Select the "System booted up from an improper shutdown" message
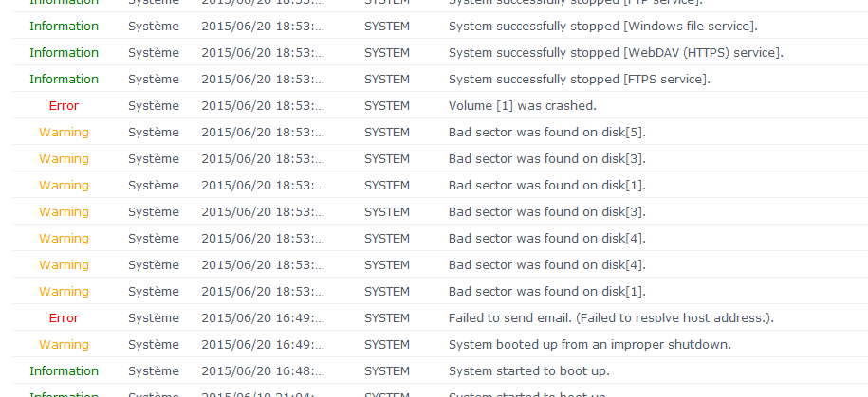868x397 pixels. click(589, 344)
